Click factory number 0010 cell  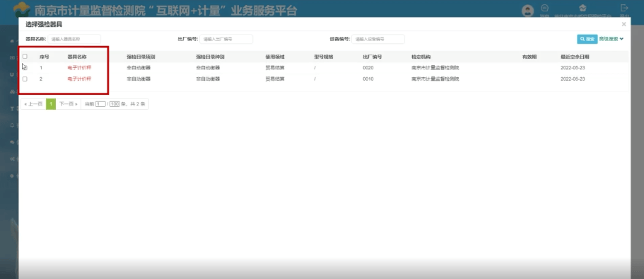tap(368, 79)
